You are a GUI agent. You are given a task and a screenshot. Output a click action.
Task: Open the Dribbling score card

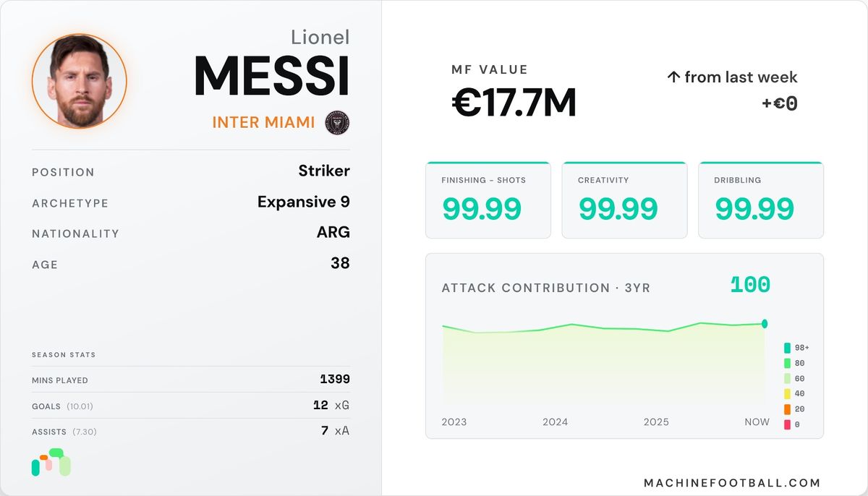[761, 200]
